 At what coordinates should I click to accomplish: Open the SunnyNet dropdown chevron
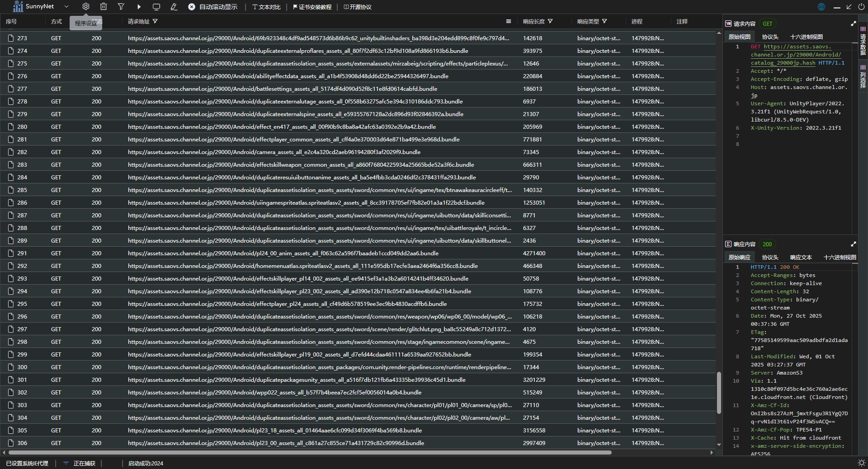pos(66,7)
